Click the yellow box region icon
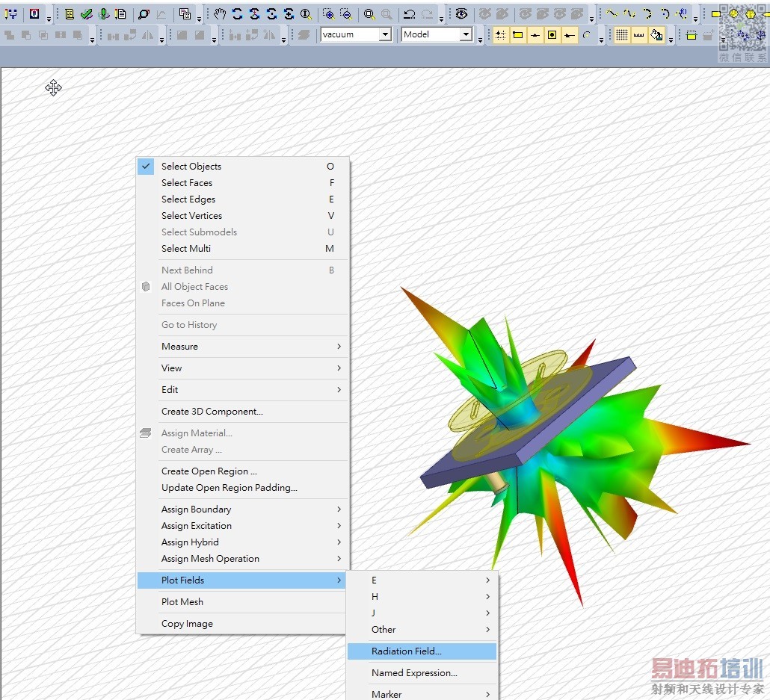 click(692, 35)
